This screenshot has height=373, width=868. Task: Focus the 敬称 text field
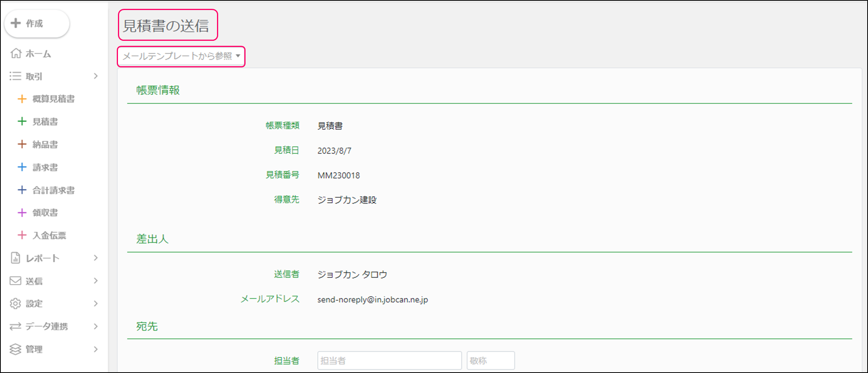tap(490, 361)
